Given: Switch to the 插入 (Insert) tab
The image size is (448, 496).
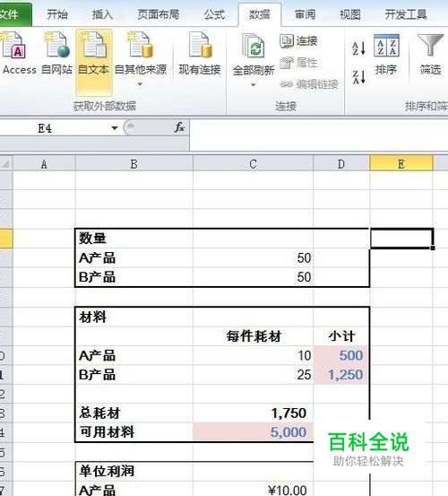Looking at the screenshot, I should pos(102,14).
